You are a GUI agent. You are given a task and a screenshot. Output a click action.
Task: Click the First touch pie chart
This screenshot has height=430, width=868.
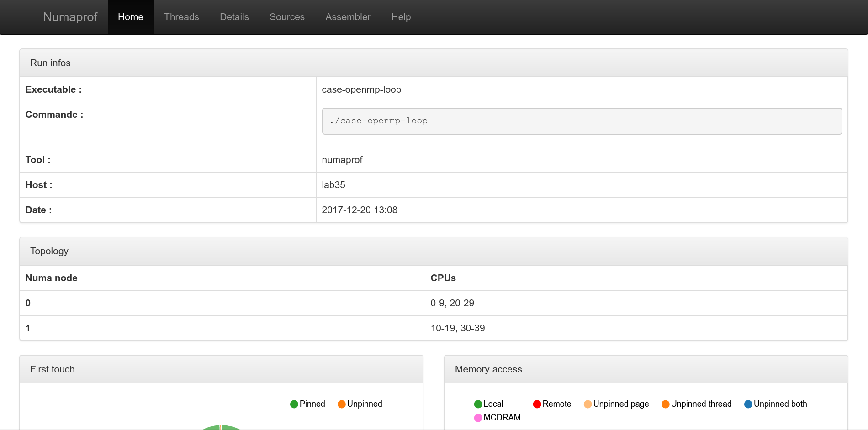[x=221, y=427]
